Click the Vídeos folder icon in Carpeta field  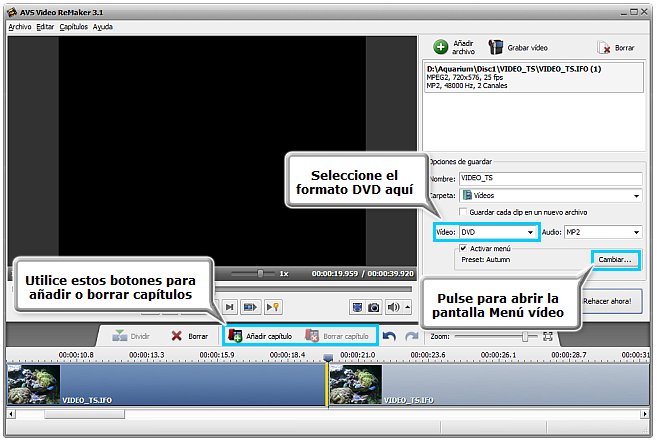[x=467, y=195]
